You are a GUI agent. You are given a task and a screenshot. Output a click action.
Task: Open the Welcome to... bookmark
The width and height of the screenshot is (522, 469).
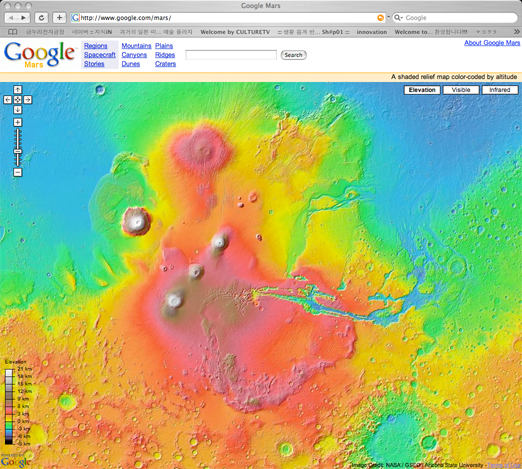point(431,32)
